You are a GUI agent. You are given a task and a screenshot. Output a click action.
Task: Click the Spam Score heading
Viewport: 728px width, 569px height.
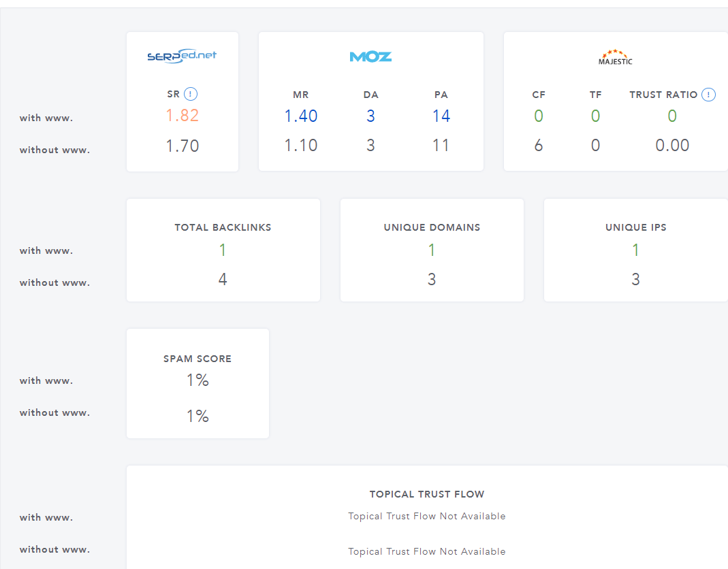pyautogui.click(x=197, y=359)
